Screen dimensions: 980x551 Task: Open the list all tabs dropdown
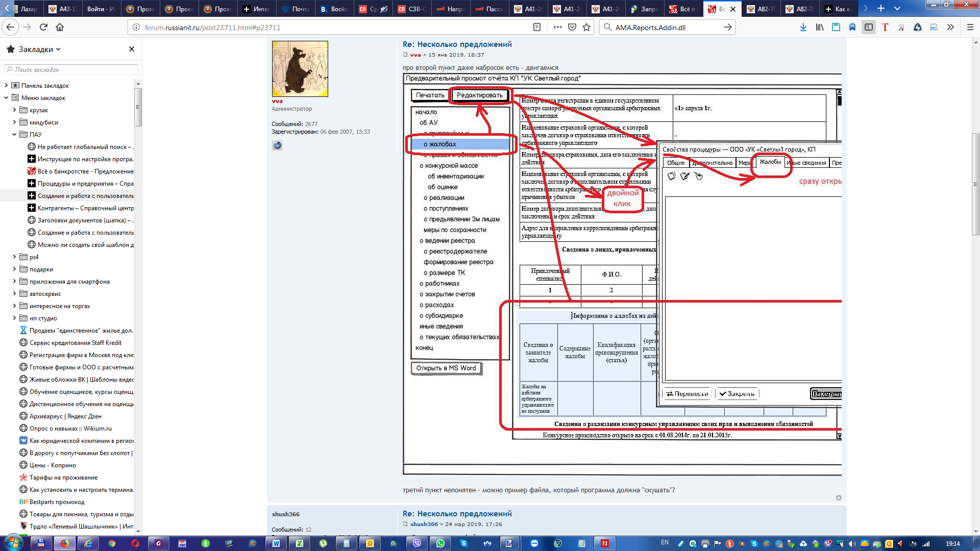[x=897, y=9]
